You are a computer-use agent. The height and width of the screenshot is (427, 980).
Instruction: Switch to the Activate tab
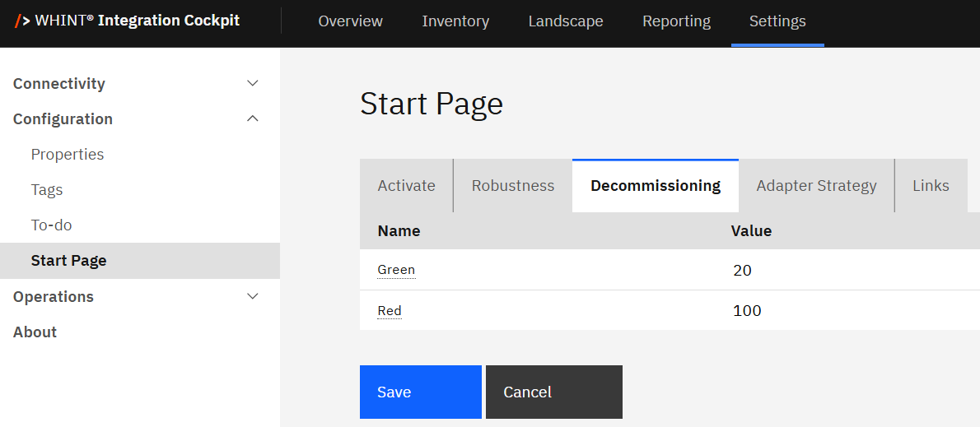406,186
